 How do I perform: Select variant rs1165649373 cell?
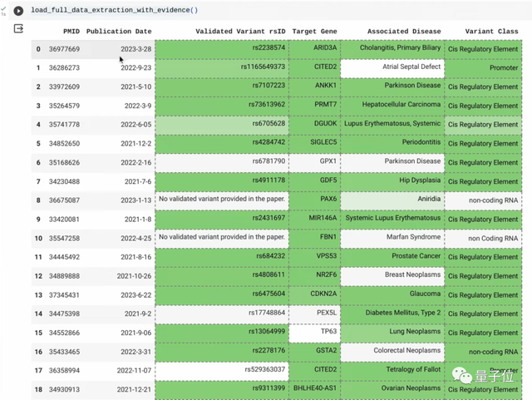point(222,68)
